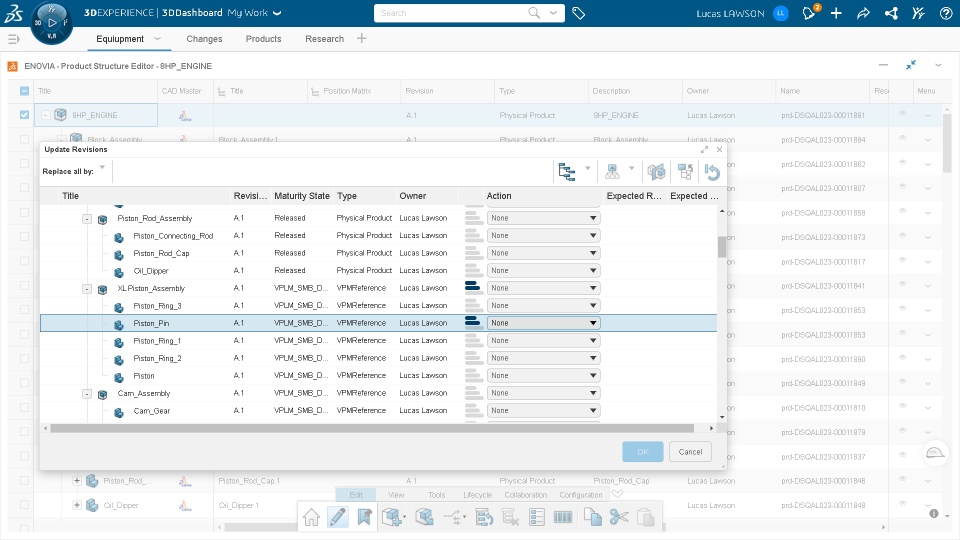Viewport: 960px width, 540px height.
Task: Click the replace structure icon in dialog toolbar
Action: pyautogui.click(x=685, y=172)
